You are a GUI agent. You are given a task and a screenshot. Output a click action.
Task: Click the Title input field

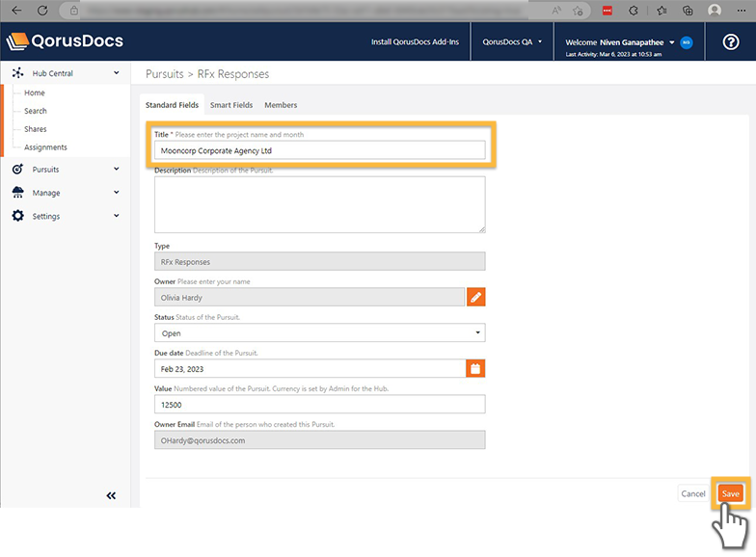pos(320,150)
